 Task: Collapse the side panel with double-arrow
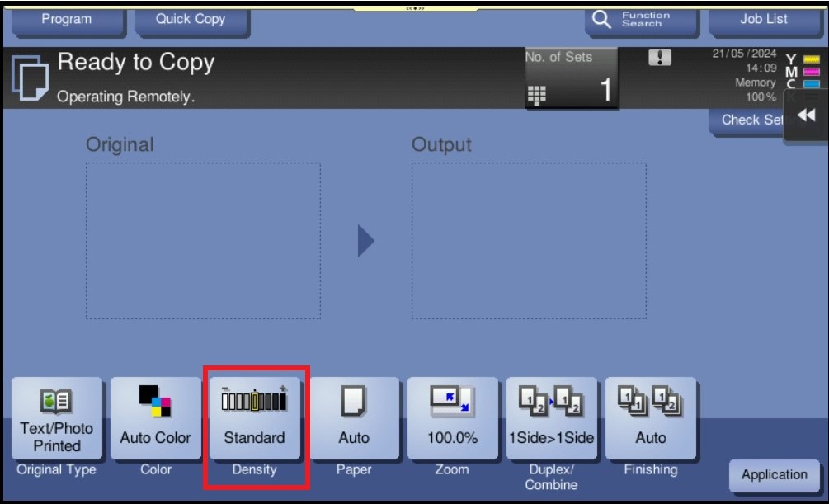click(x=806, y=116)
